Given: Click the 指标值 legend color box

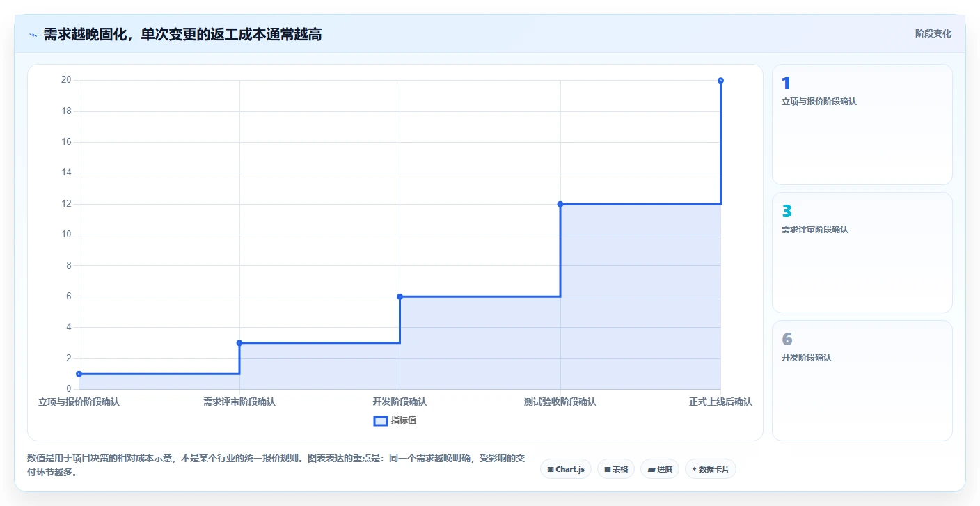Looking at the screenshot, I should [381, 420].
